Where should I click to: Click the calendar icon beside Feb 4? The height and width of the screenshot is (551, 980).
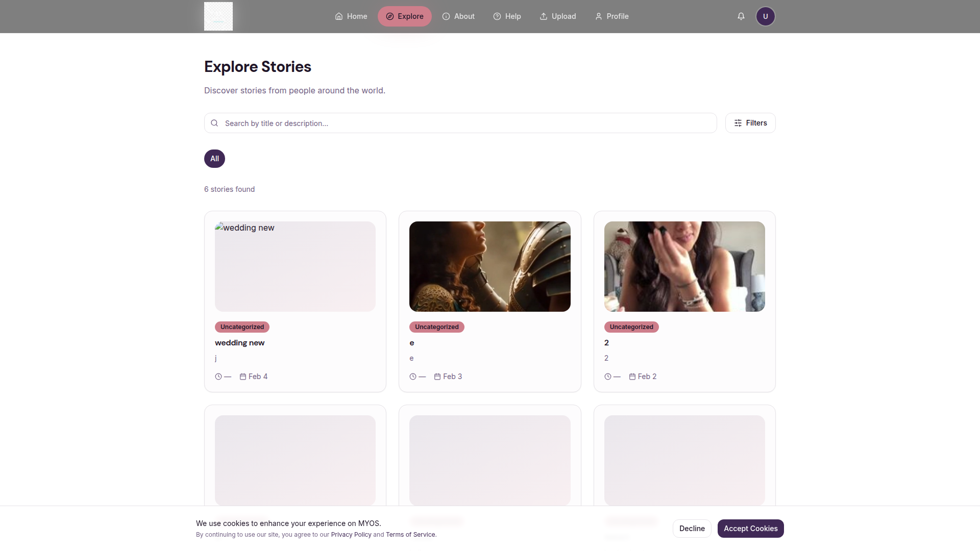tap(243, 377)
